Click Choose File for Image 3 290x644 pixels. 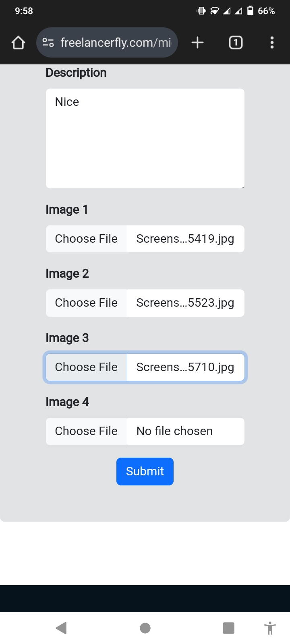click(86, 367)
